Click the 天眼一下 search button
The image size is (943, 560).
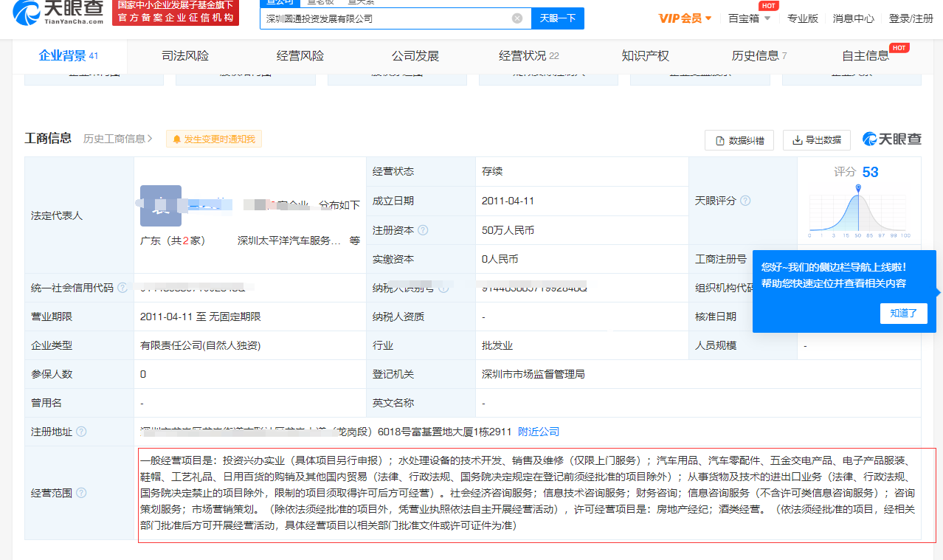coord(557,18)
